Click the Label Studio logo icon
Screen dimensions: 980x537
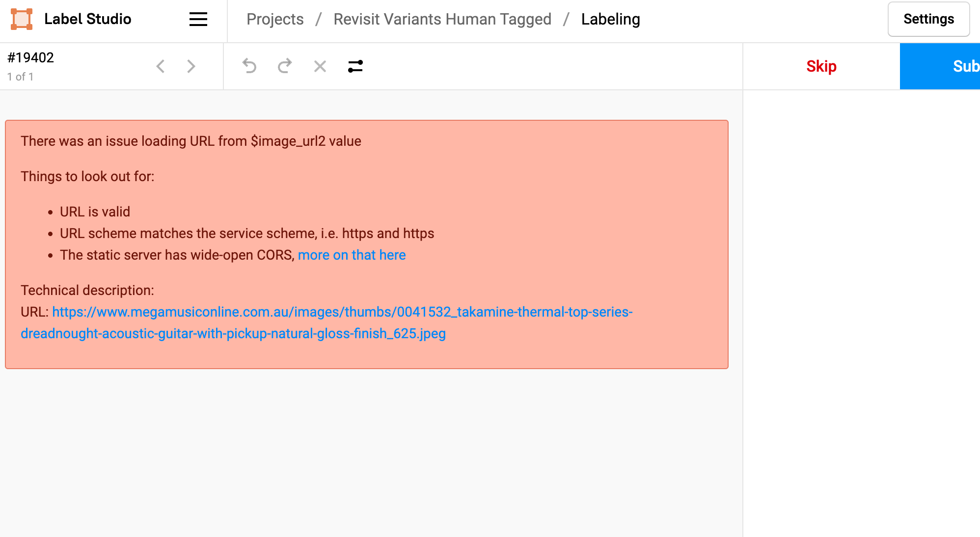coord(21,19)
